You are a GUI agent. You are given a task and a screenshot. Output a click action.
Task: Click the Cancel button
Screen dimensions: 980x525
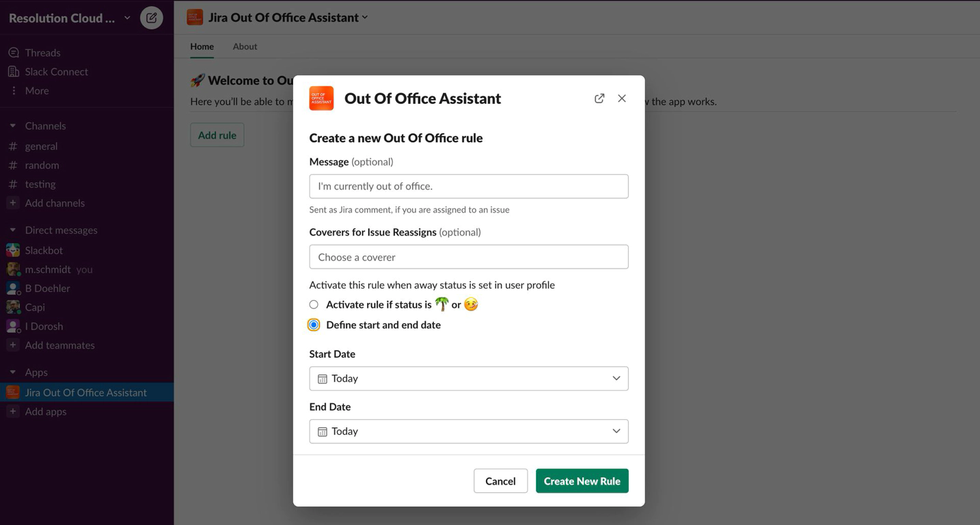pyautogui.click(x=500, y=481)
